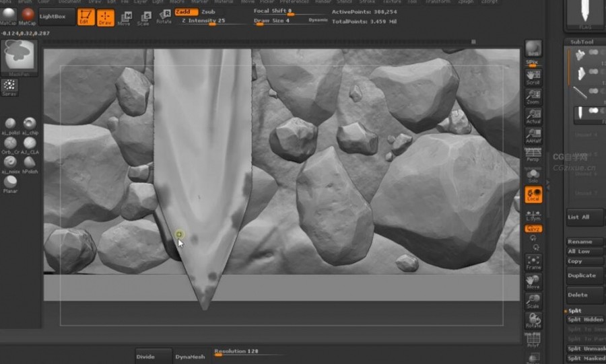Select the Scale transform mode in top shelf
This screenshot has width=606, height=364.
(144, 18)
